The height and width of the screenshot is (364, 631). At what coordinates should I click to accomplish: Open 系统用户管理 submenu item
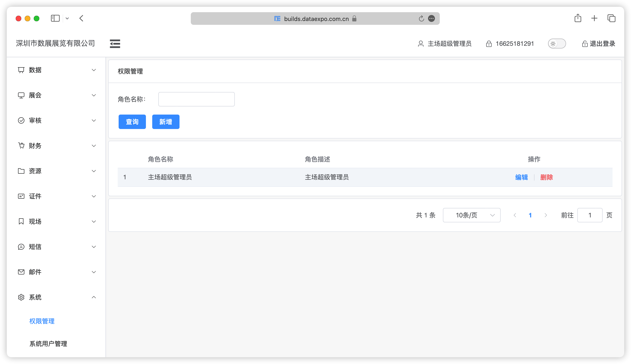48,344
